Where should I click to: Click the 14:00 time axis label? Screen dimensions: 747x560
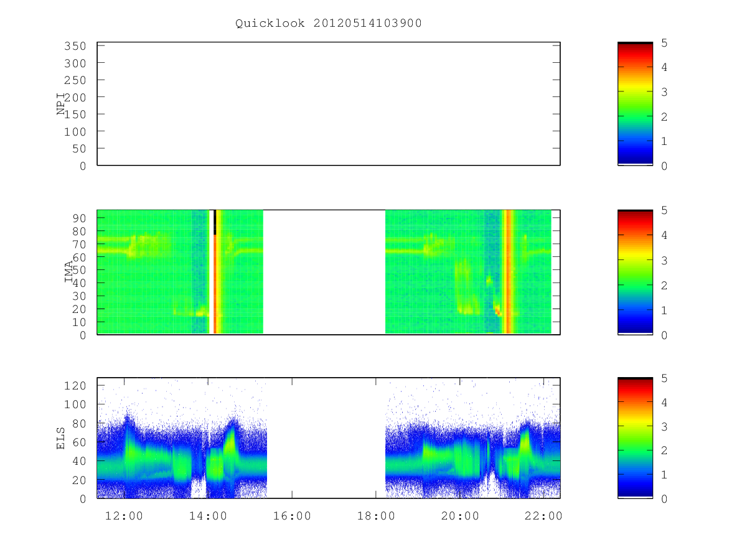208,516
